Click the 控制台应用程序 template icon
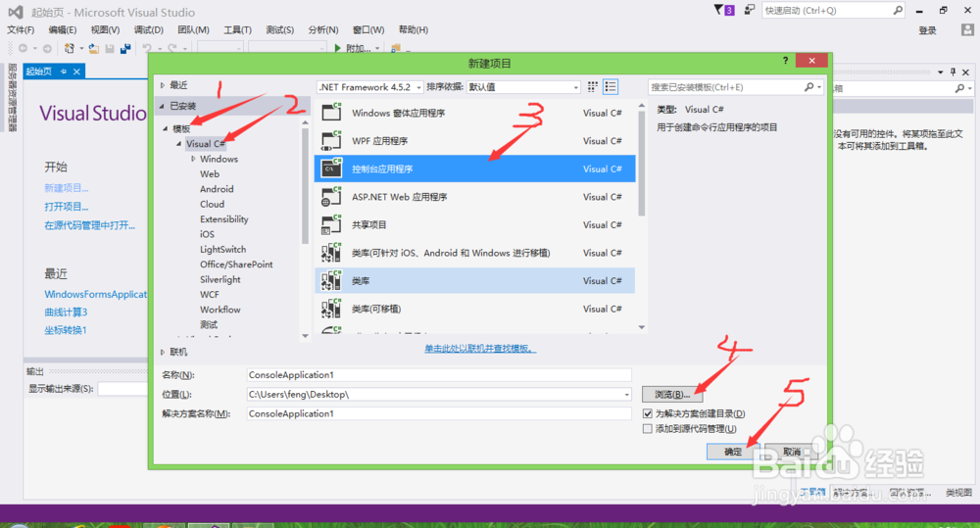 [331, 168]
